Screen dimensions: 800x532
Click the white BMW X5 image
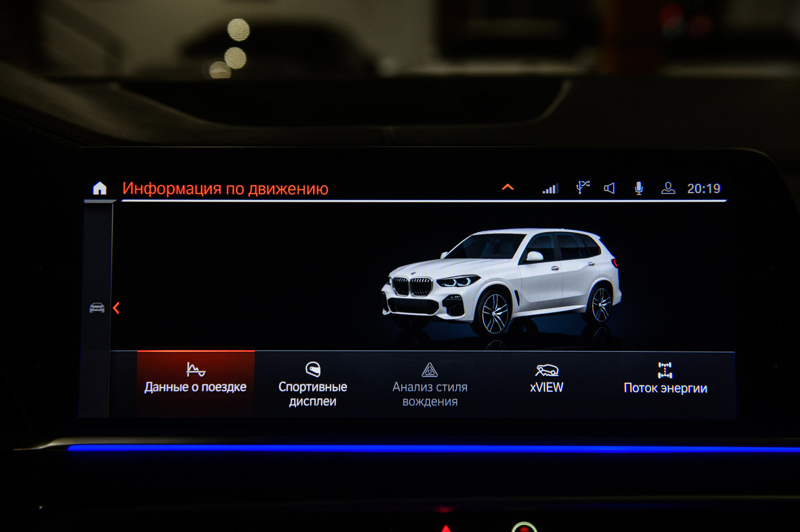(x=501, y=282)
